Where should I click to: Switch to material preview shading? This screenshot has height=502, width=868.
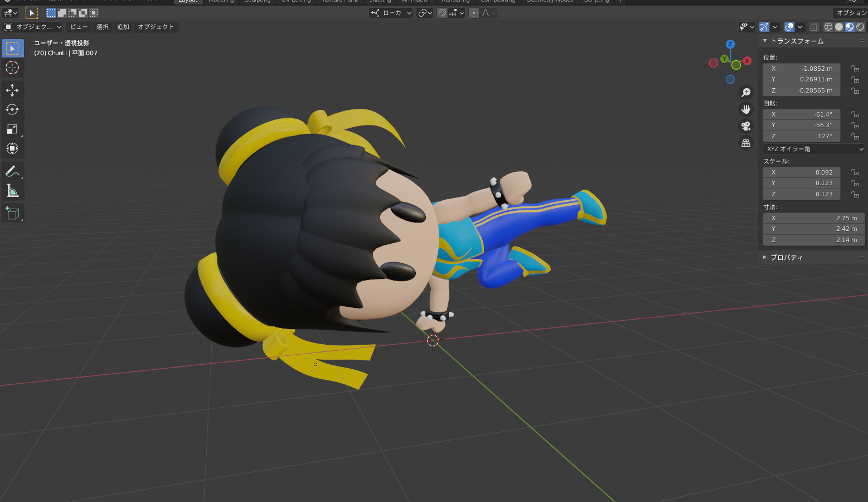pos(850,27)
